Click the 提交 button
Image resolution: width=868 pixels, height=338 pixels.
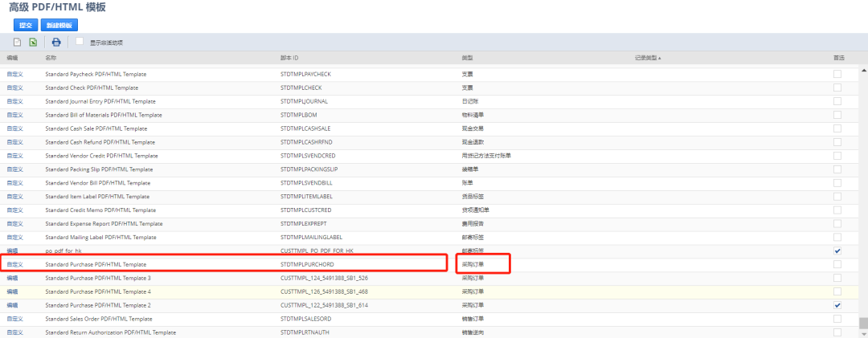pos(26,25)
